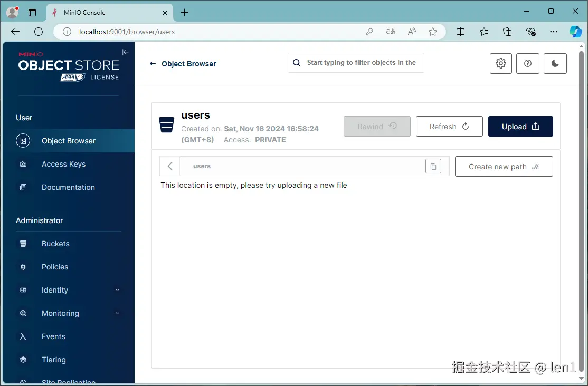Open the help question mark button
Viewport: 588px width, 386px height.
coord(528,63)
